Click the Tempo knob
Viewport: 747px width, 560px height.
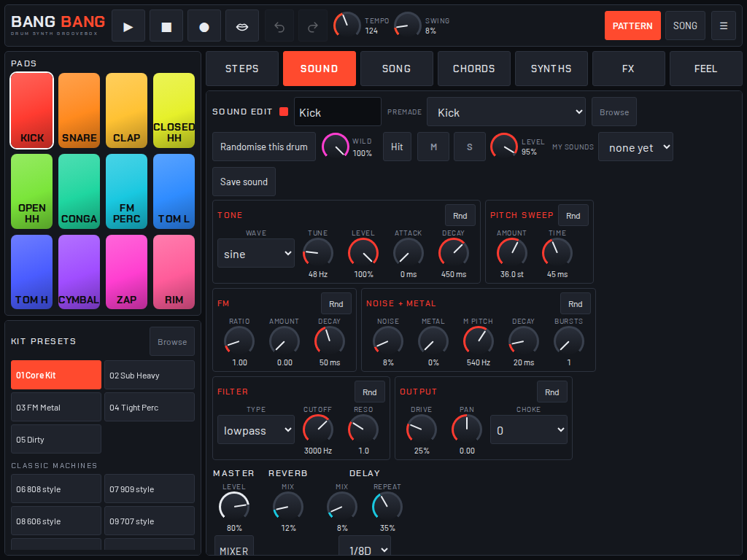pos(347,26)
